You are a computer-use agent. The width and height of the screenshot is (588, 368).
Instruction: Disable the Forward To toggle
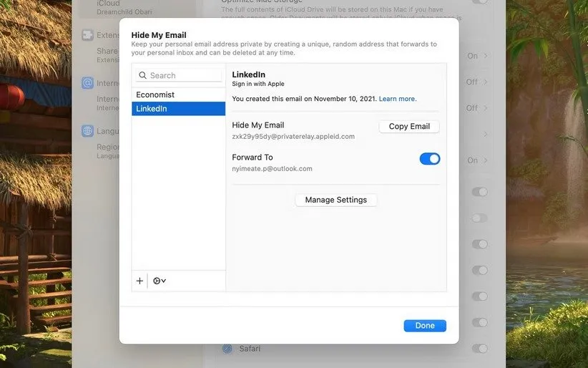tap(429, 159)
